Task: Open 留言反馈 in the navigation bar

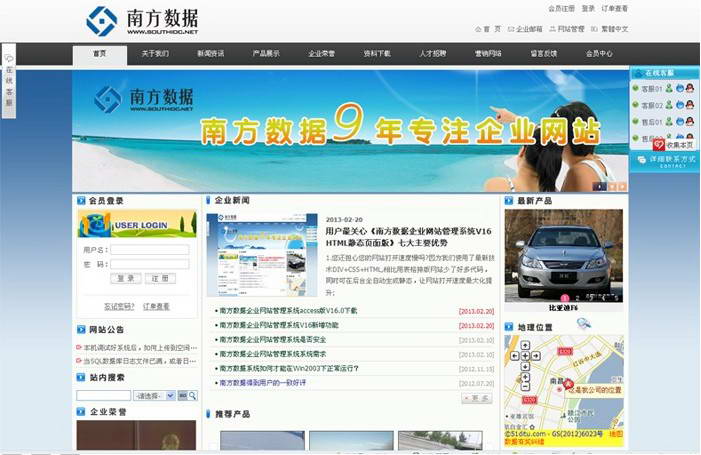Action: point(544,54)
